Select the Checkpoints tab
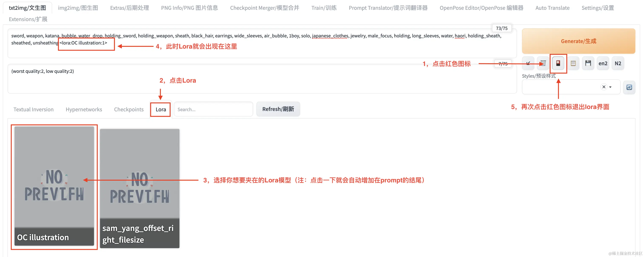Screen dimensions: 644x257 point(129,109)
